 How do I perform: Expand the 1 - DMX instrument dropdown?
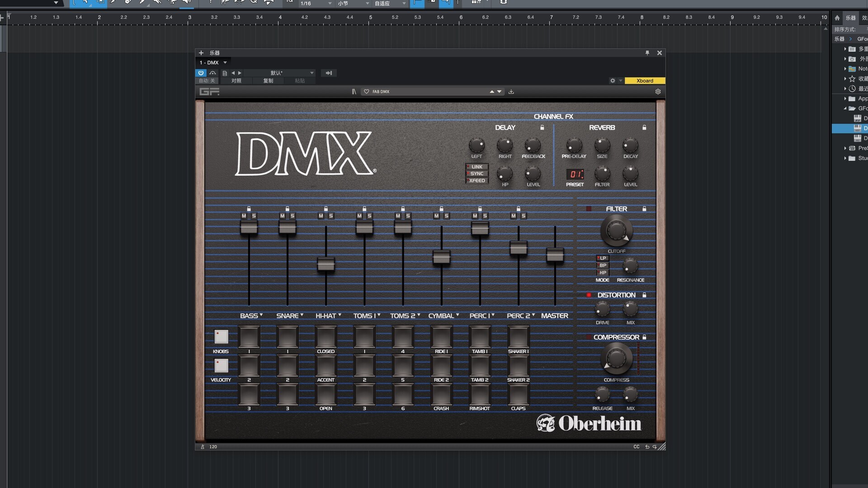click(225, 63)
